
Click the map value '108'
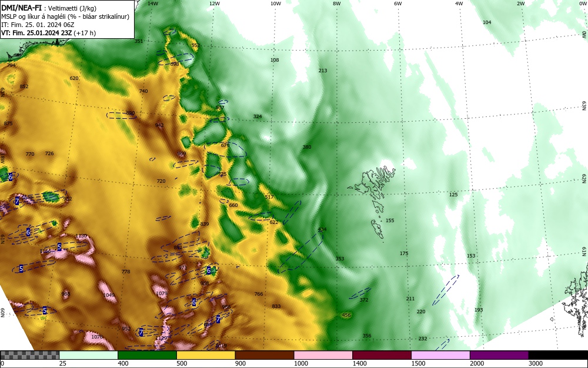click(275, 60)
